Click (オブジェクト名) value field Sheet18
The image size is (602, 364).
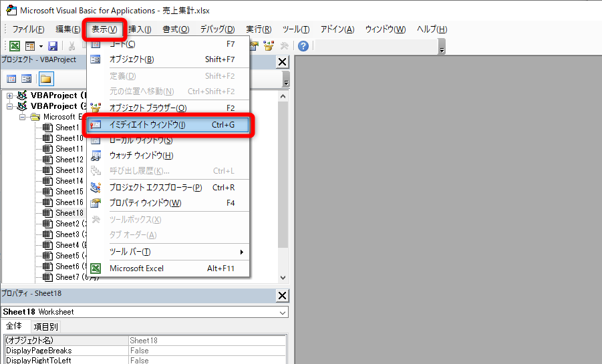pyautogui.click(x=207, y=341)
